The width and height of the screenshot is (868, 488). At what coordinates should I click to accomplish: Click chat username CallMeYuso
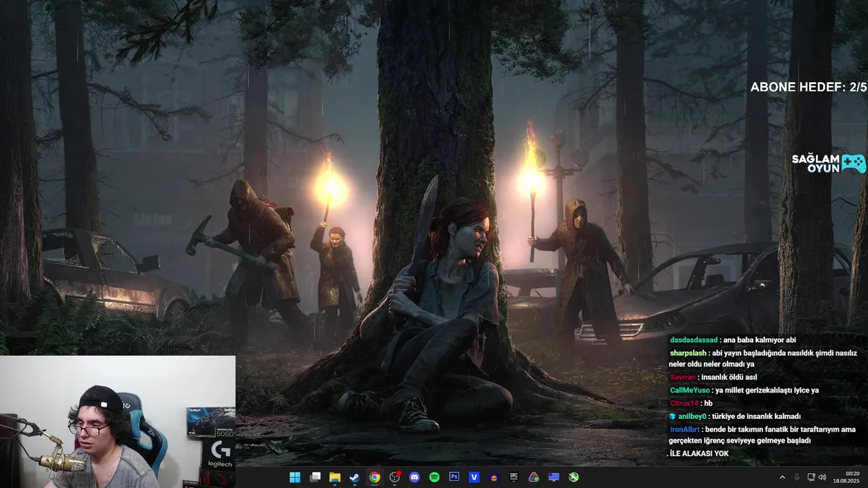point(690,390)
